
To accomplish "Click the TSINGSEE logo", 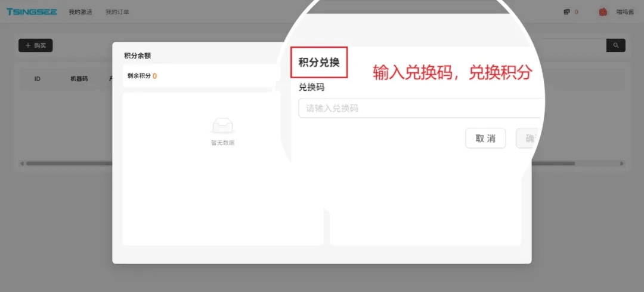I will (32, 11).
